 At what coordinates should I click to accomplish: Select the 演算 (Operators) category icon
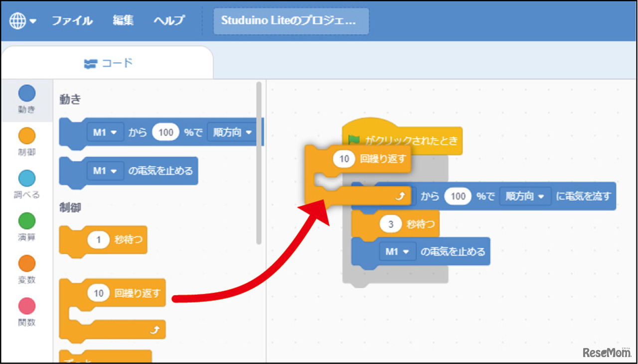point(27,220)
